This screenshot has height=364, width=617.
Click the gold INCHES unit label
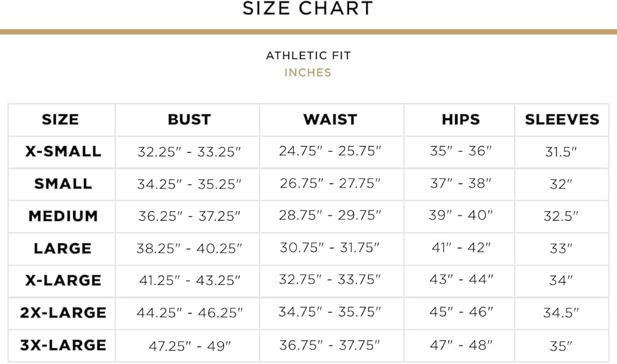point(308,72)
